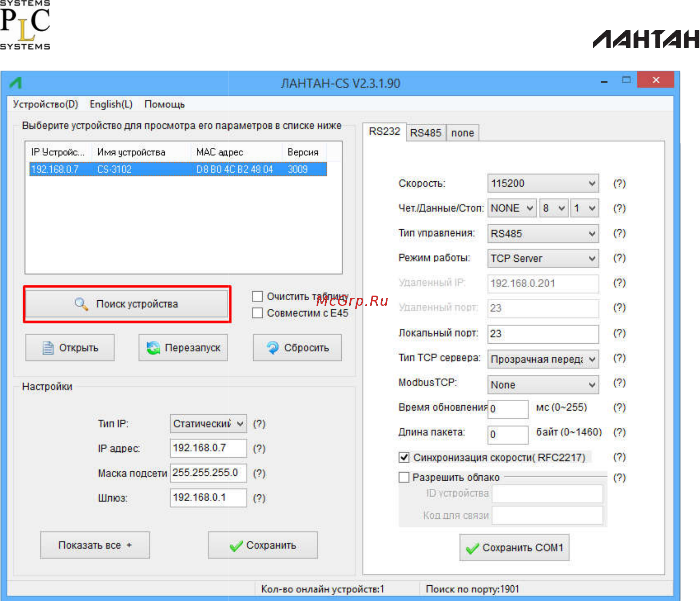Image resolution: width=700 pixels, height=601 pixels.
Task: Click Кол-во онлайн устройств:1 status text
Action: point(322,589)
